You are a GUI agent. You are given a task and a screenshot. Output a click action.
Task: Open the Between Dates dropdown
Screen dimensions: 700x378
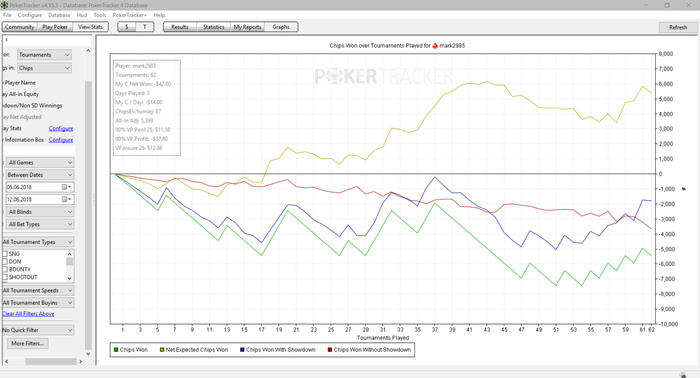[x=40, y=174]
